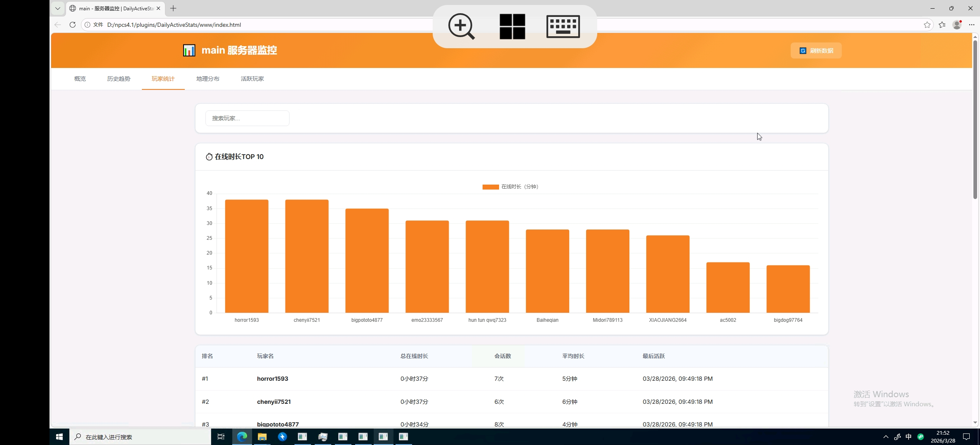Screen dimensions: 980x445
Task: Open the on-screen keyboard overlay icon
Action: pos(563,26)
